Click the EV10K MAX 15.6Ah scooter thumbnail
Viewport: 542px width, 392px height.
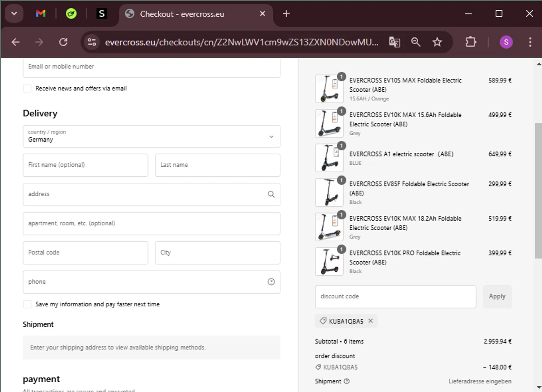[329, 123]
